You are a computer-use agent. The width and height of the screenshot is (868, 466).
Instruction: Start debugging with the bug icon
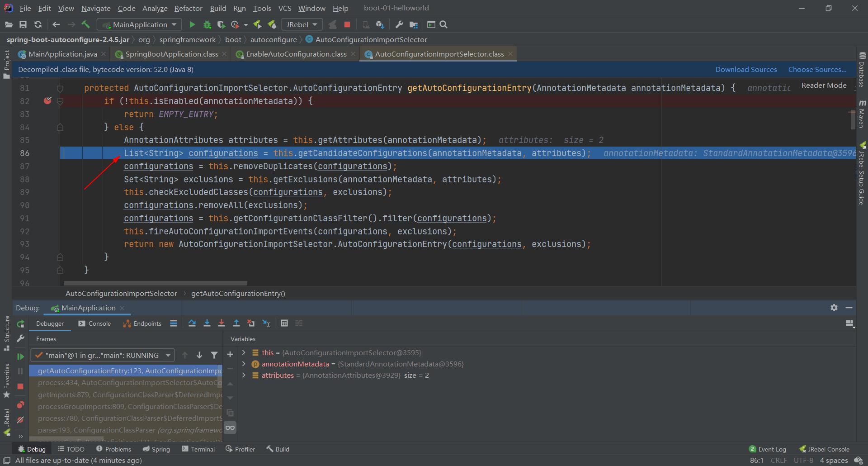(x=207, y=24)
